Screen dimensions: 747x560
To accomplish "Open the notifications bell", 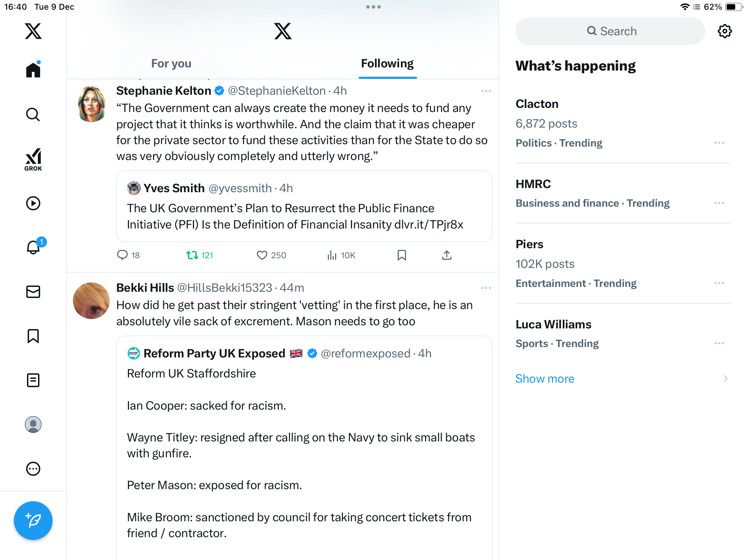I will pos(33,248).
